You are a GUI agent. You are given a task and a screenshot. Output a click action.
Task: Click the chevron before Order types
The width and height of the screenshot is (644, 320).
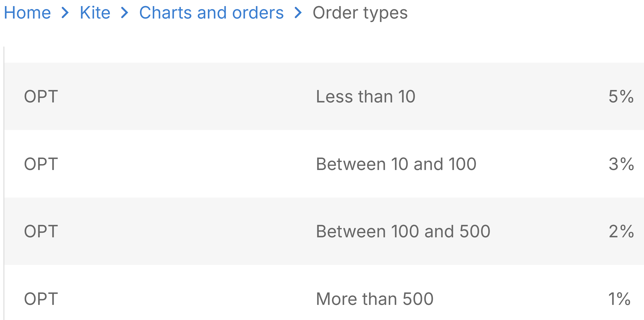tap(298, 12)
